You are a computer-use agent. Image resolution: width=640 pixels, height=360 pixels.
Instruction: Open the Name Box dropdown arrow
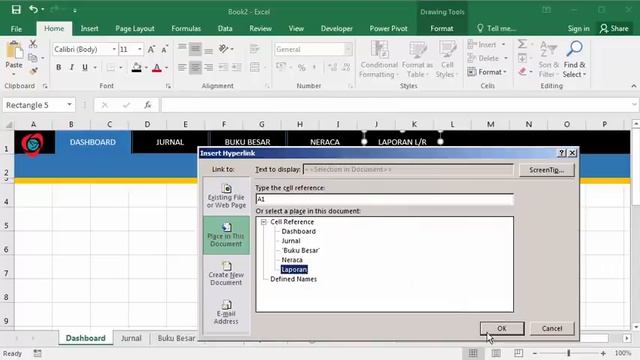[x=69, y=105]
